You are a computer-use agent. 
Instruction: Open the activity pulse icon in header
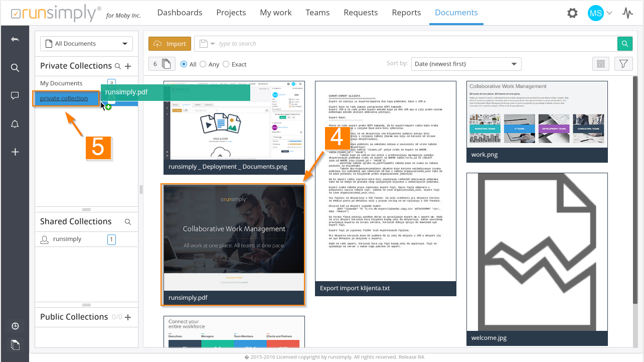(x=627, y=13)
